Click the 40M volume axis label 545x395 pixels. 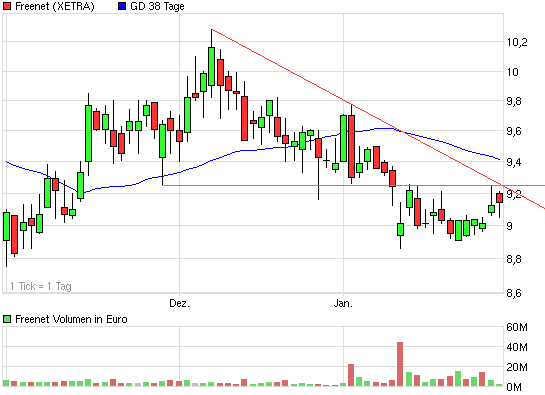pyautogui.click(x=517, y=347)
